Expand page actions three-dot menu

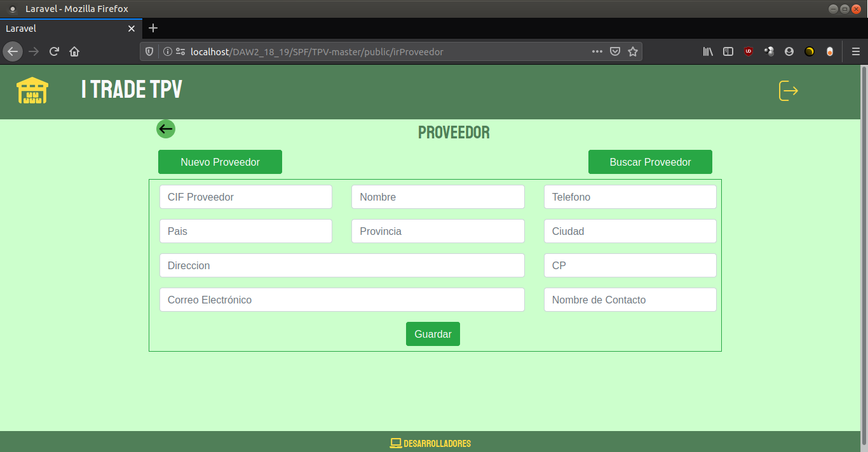click(x=597, y=51)
